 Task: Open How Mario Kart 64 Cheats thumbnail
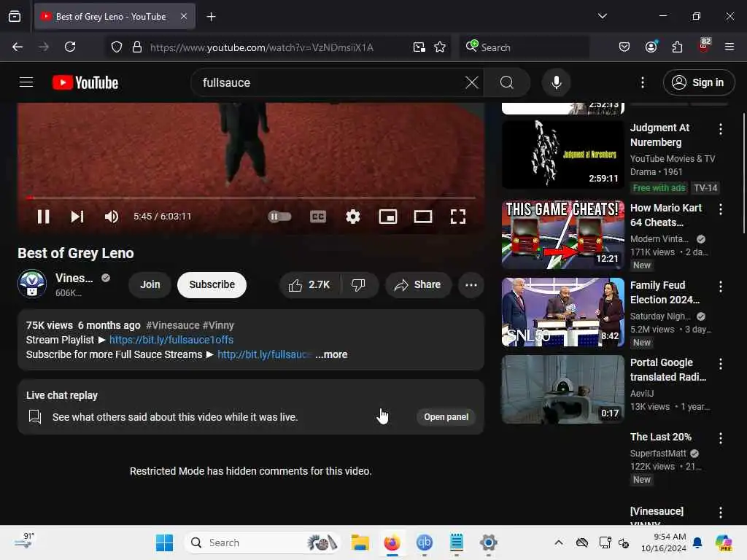tap(562, 235)
